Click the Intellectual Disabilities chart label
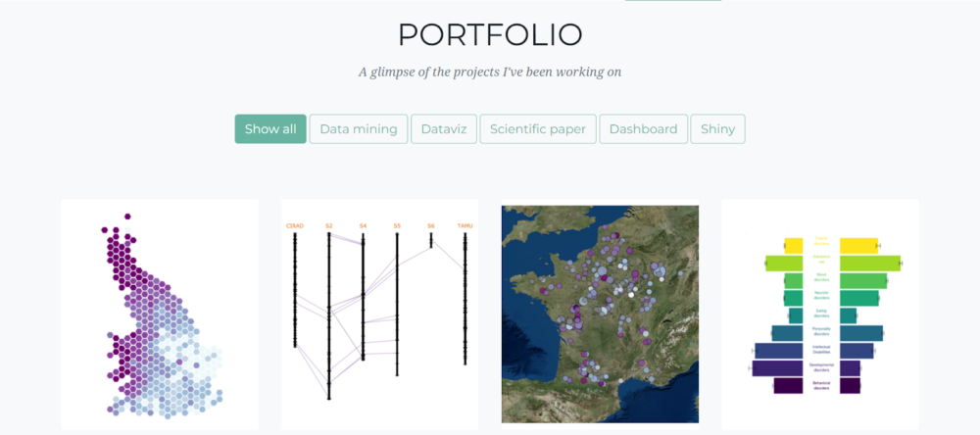The image size is (980, 435). pyautogui.click(x=821, y=350)
